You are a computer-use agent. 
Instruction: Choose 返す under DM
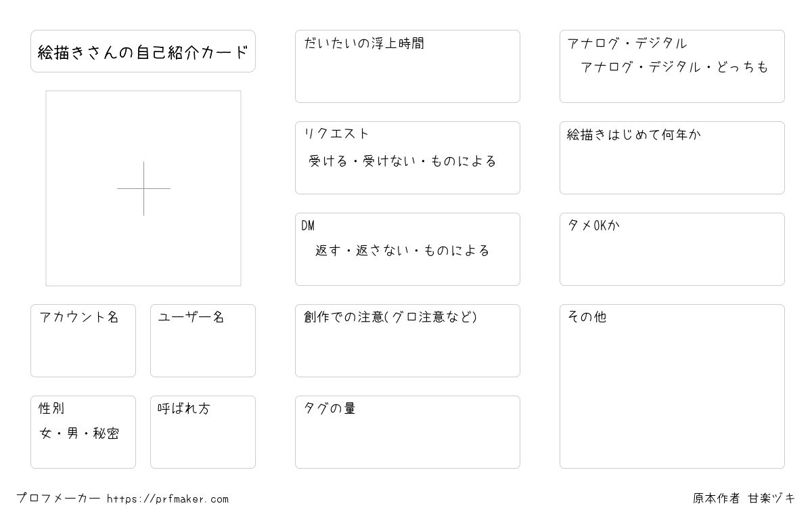pos(328,251)
